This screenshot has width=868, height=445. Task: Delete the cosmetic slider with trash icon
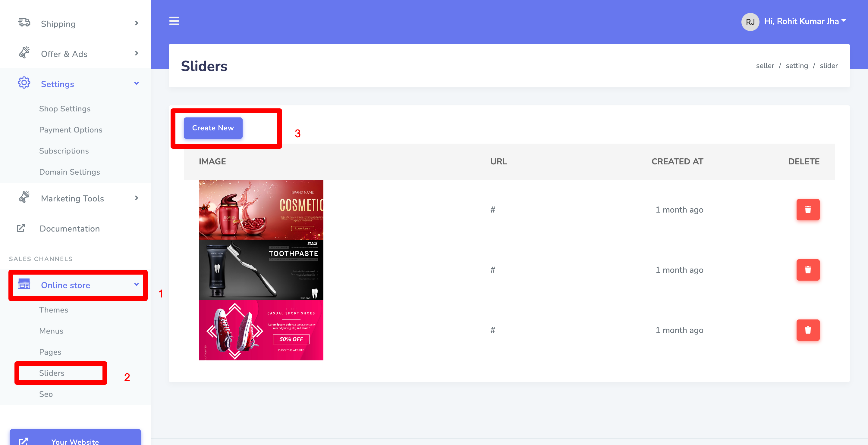click(808, 210)
